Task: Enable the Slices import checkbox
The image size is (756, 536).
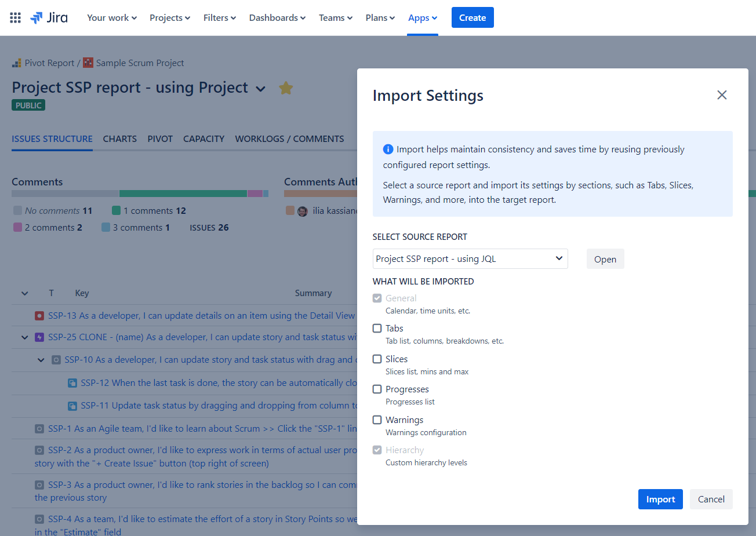Action: pos(377,359)
